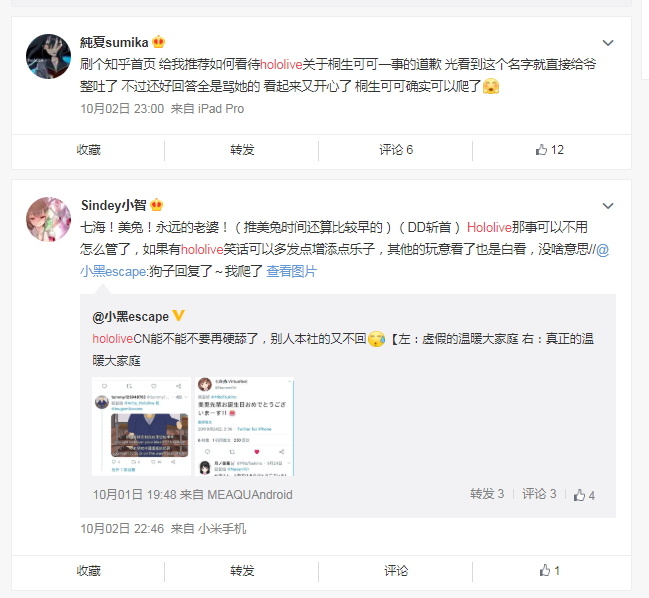Open @小黑escape username in quoted post

pos(130,317)
